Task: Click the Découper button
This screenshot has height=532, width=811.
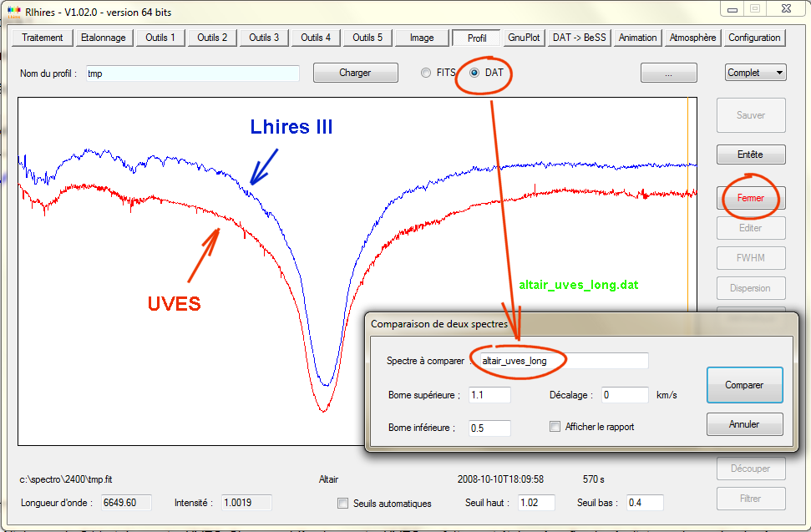Action: [751, 469]
